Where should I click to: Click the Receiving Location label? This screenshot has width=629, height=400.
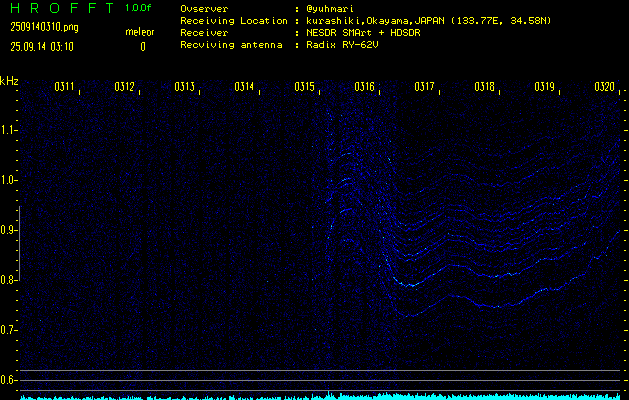tap(234, 21)
